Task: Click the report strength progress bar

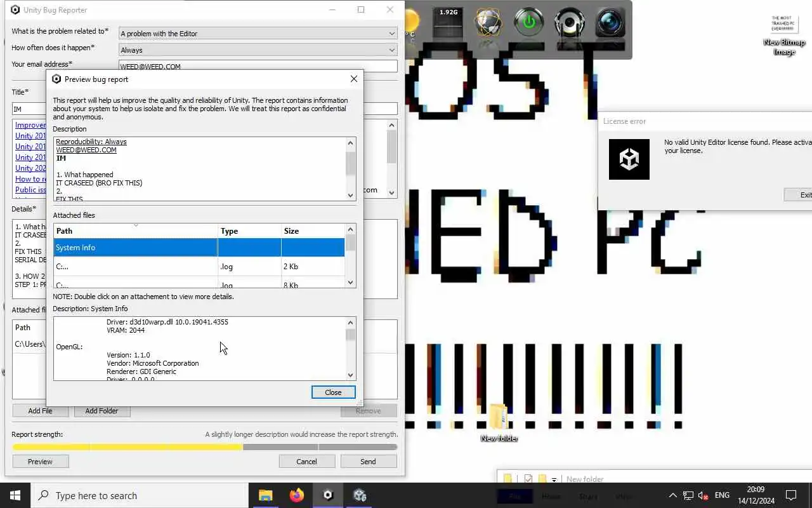Action: pos(205,447)
